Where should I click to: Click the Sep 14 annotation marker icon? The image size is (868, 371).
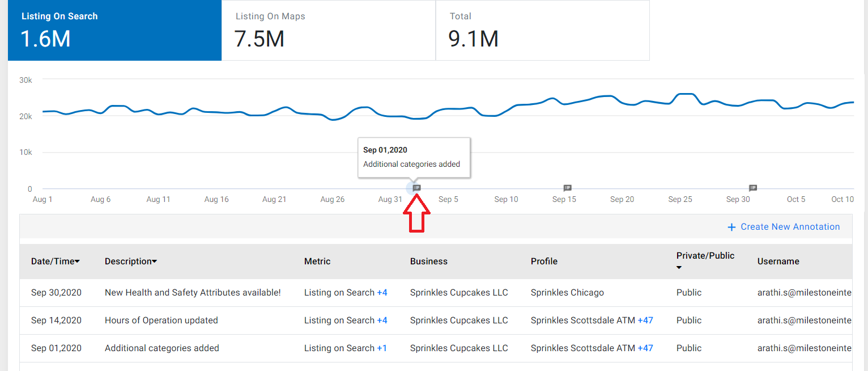(567, 187)
